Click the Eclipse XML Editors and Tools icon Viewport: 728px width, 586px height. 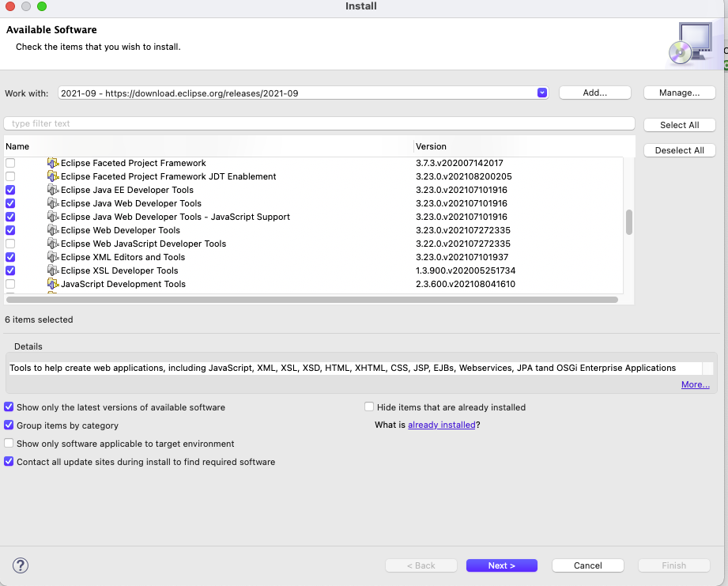[53, 257]
